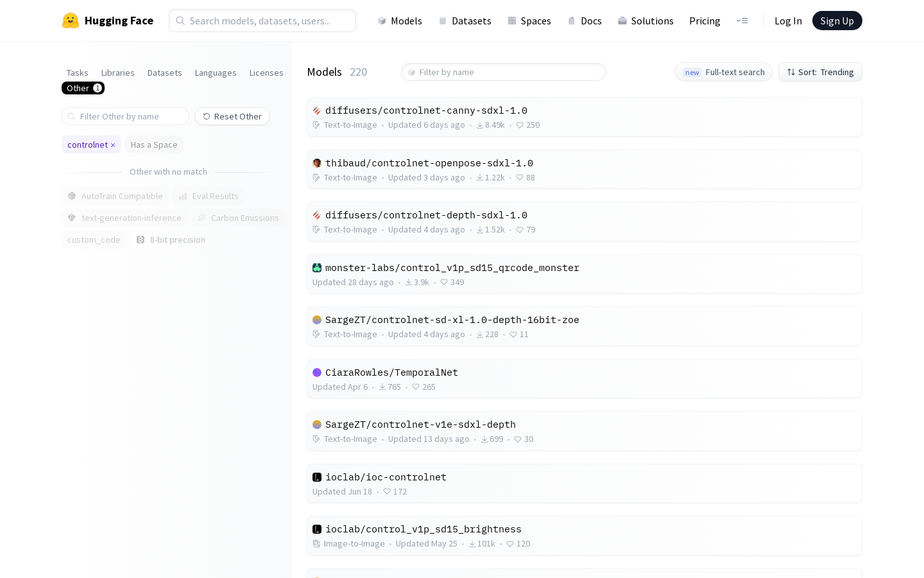The image size is (924, 578).
Task: Toggle the AutoTrain Compatible filter
Action: [x=115, y=196]
